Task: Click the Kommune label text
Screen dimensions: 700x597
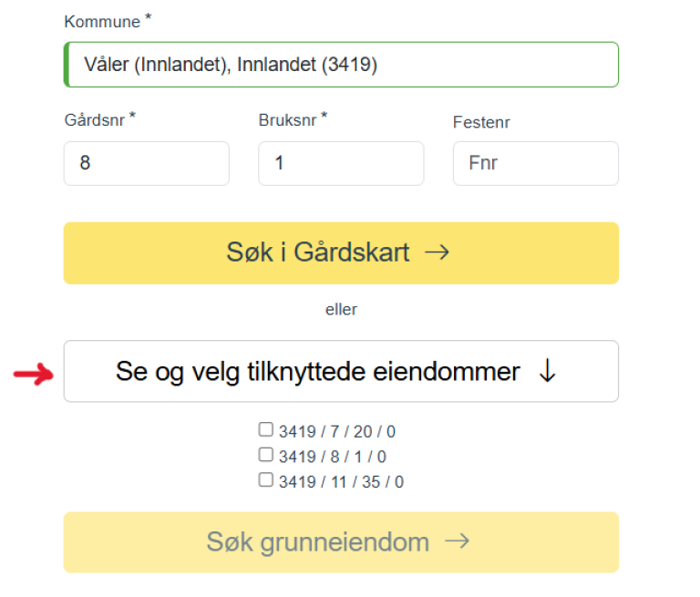Action: point(102,22)
